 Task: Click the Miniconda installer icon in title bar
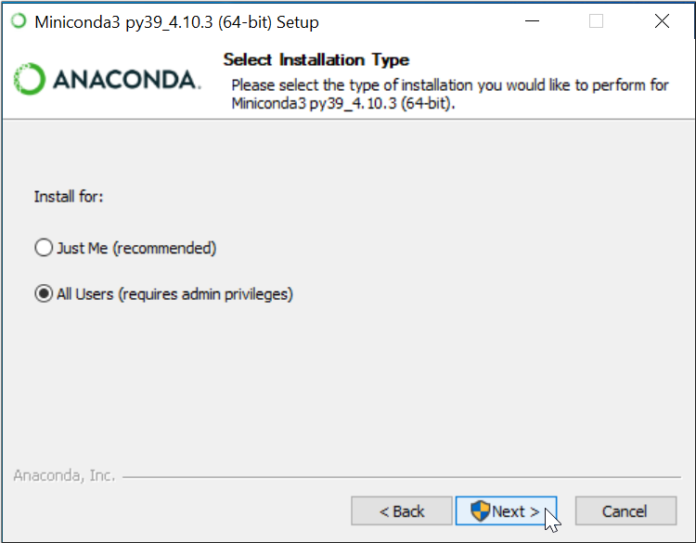coord(18,21)
